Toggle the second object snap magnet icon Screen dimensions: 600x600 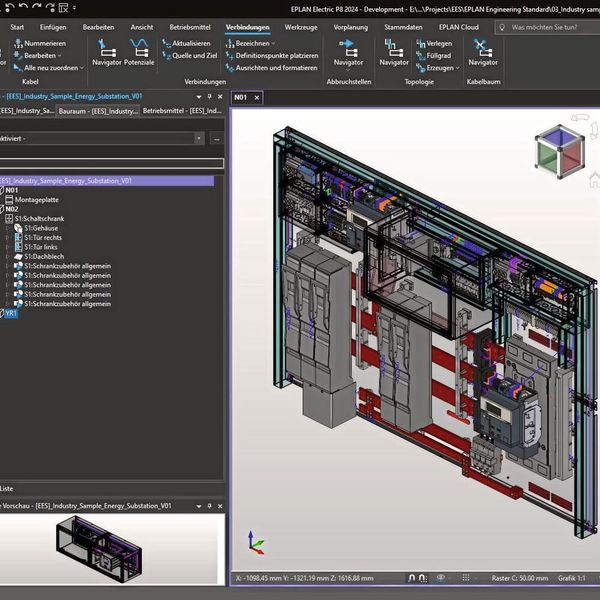coord(422,578)
